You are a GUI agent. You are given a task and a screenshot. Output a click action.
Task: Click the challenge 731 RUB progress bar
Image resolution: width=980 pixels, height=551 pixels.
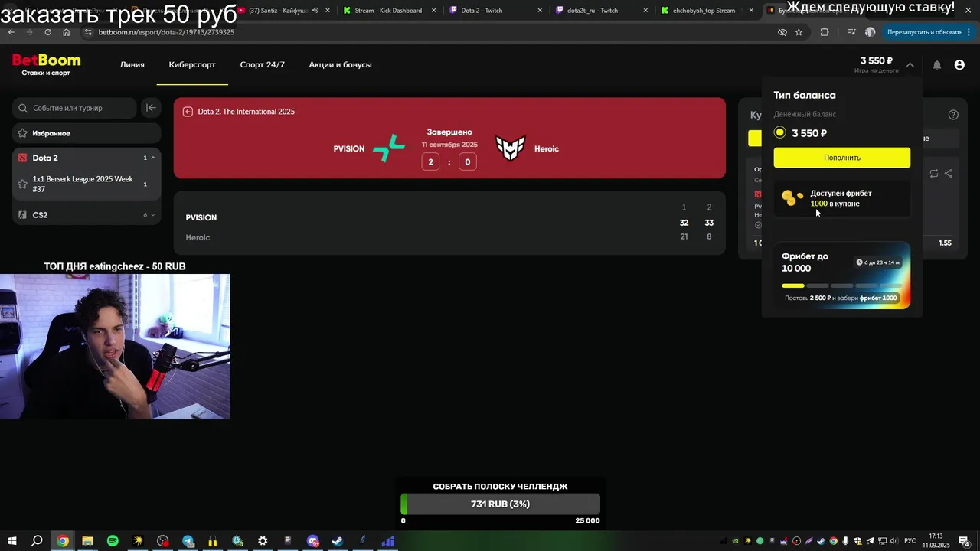point(500,504)
